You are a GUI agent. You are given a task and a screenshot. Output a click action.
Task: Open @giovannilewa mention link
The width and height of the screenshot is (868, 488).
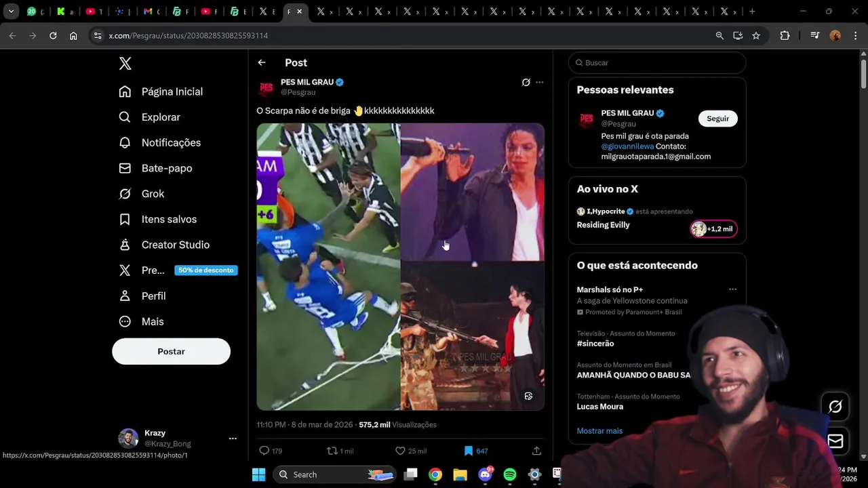[x=627, y=146]
